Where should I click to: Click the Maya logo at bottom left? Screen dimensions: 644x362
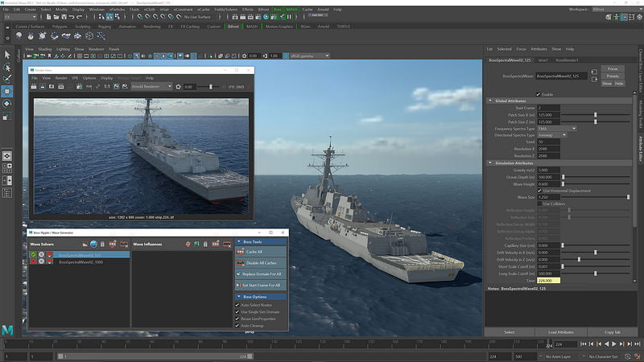coord(7,330)
